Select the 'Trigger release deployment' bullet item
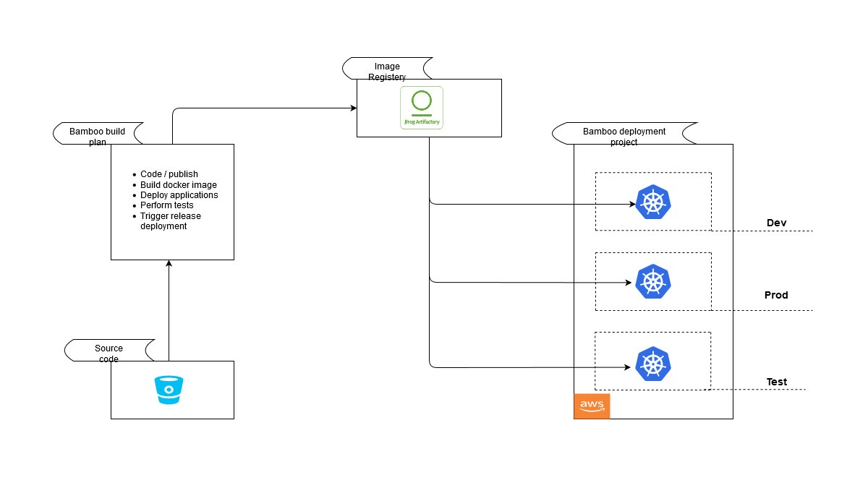 pos(170,221)
